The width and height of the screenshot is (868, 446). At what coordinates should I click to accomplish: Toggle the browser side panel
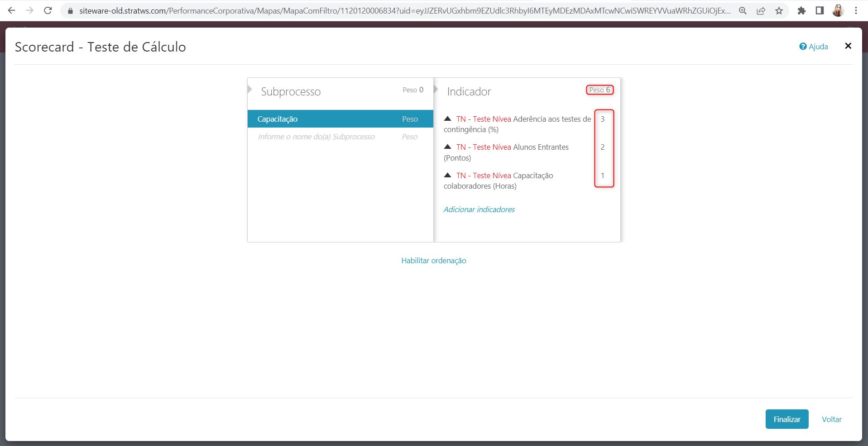click(x=820, y=10)
